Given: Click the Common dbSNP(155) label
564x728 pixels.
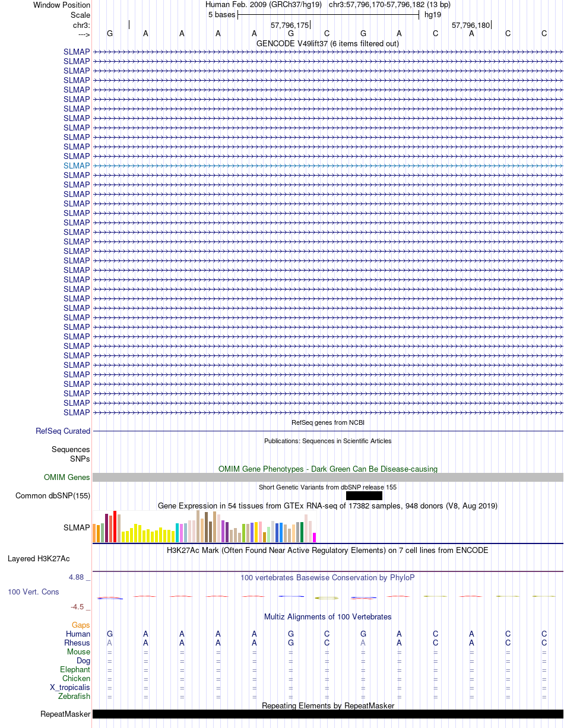Looking at the screenshot, I should (x=53, y=495).
